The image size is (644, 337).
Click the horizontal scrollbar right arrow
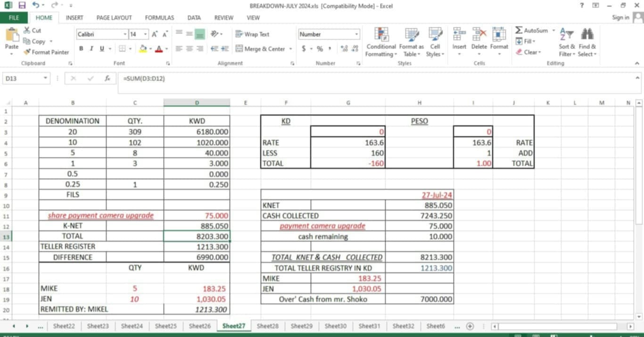[x=630, y=326]
